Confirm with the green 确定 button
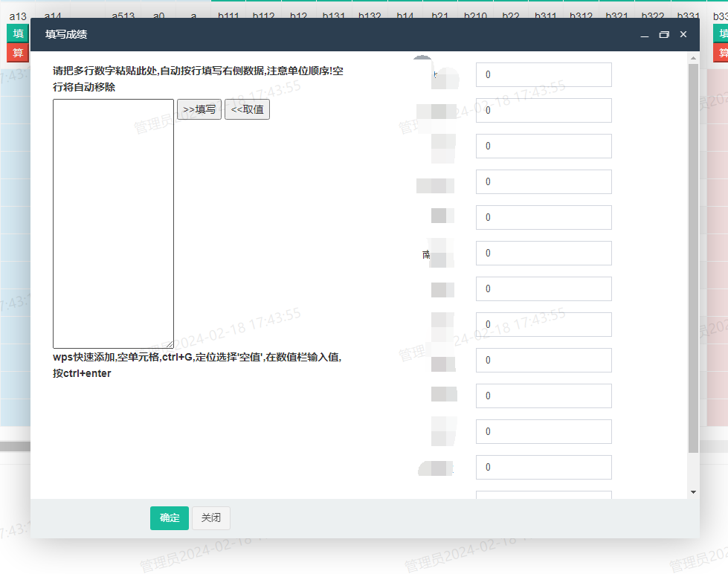Image resolution: width=728 pixels, height=574 pixels. point(170,517)
